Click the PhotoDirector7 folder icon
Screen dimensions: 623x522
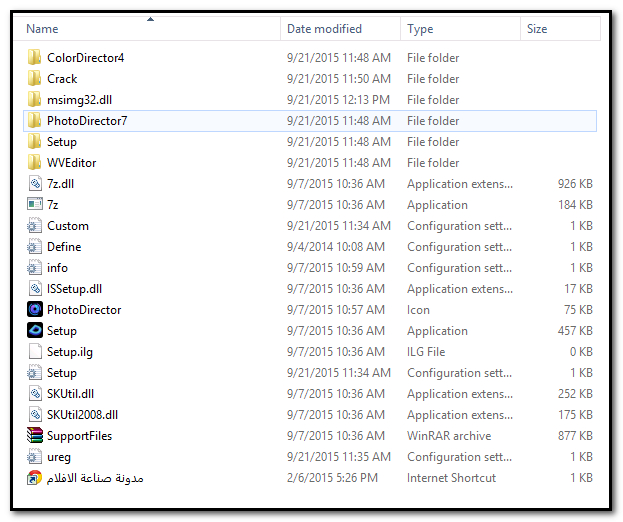tap(34, 120)
